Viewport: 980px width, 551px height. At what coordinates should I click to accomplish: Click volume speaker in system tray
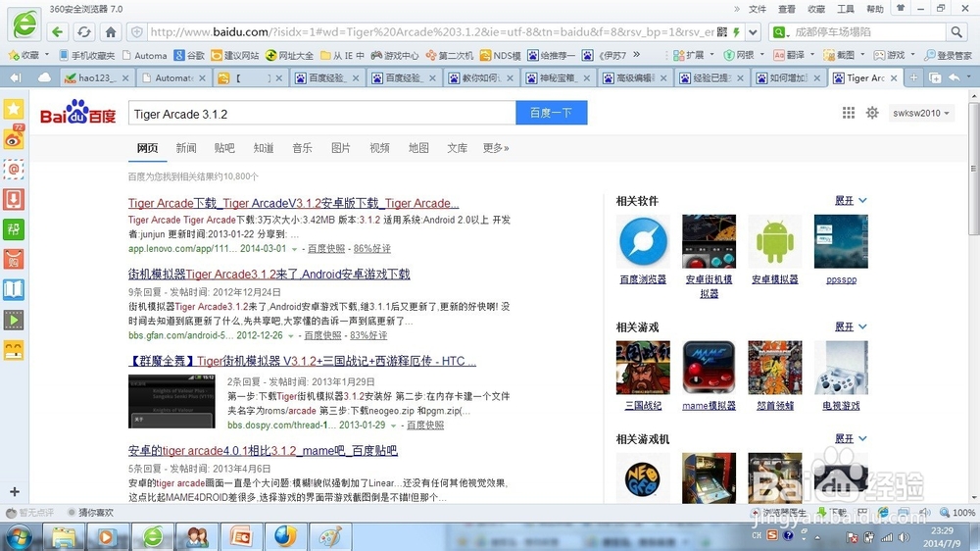(904, 537)
